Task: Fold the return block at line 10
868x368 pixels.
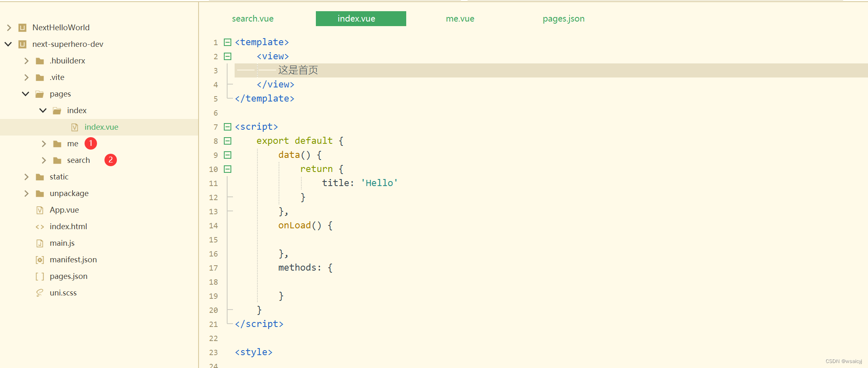Action: (228, 169)
